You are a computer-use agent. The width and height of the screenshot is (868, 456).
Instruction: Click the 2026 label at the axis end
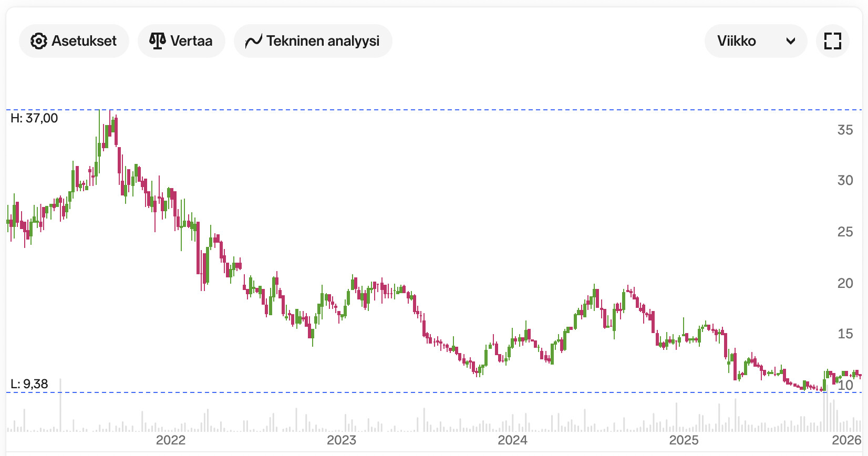click(x=846, y=440)
